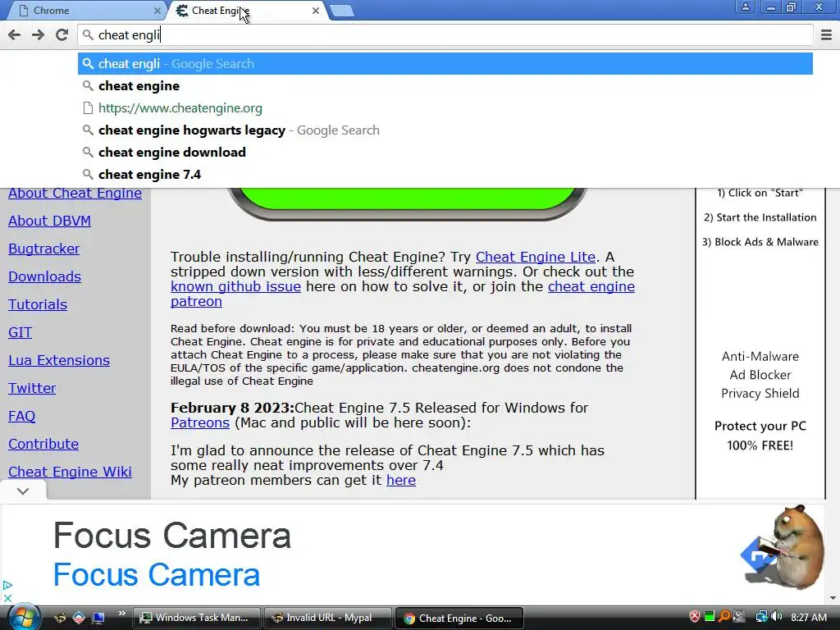Open the 'Lua Extensions' link
Viewport: 840px width, 630px height.
tap(59, 360)
